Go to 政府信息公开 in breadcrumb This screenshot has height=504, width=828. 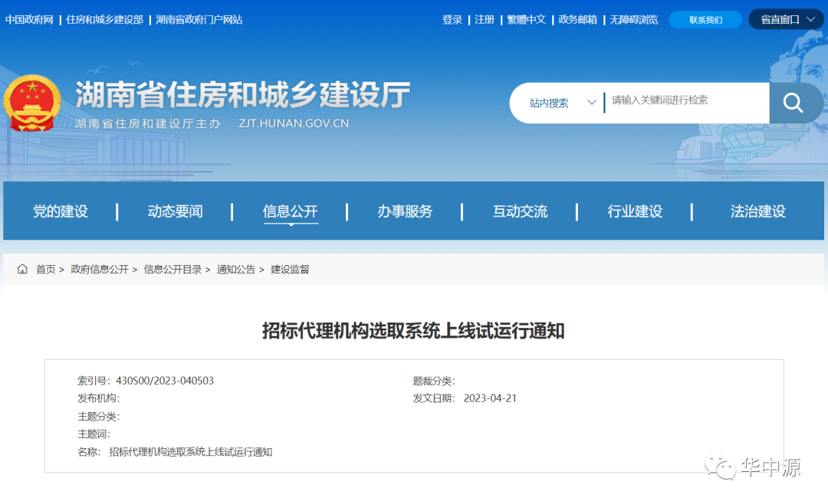click(99, 270)
